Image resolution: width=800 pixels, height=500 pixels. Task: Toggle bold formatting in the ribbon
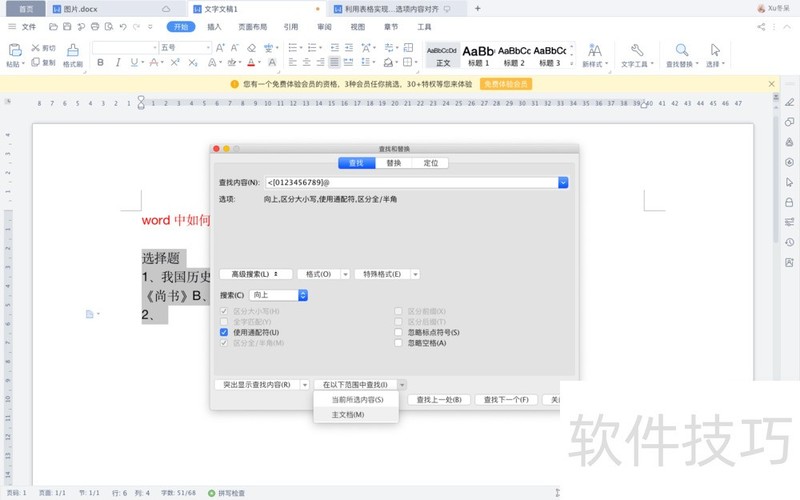[100, 63]
